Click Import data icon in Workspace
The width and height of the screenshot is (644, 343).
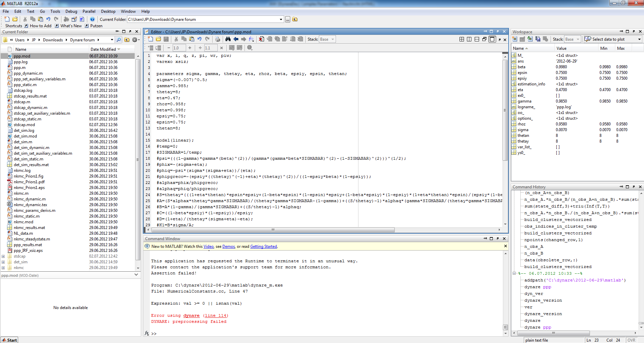(x=530, y=39)
